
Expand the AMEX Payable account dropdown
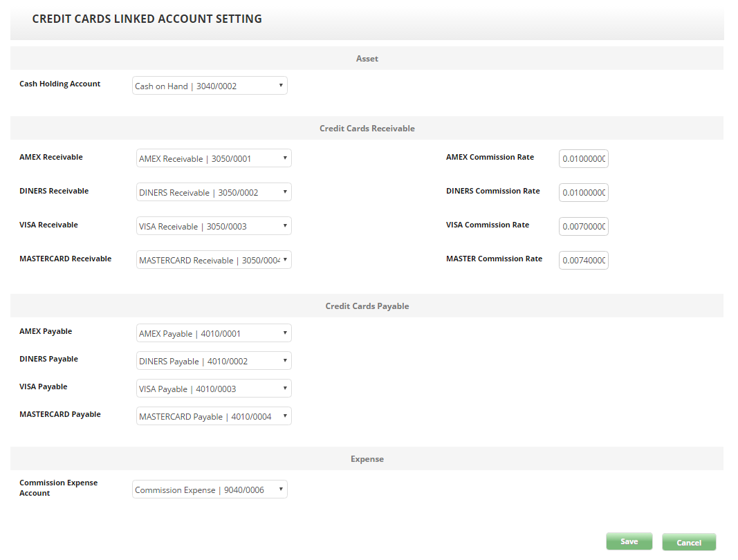pos(214,333)
